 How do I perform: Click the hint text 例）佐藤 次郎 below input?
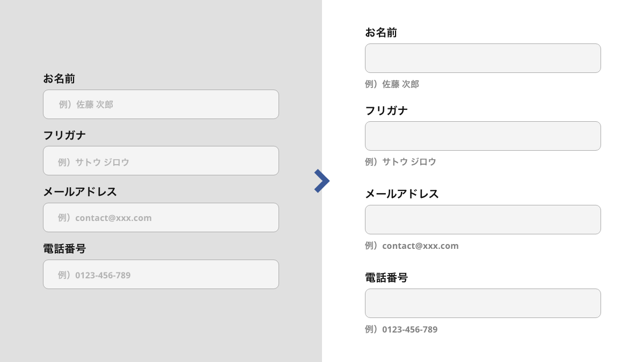tap(392, 84)
